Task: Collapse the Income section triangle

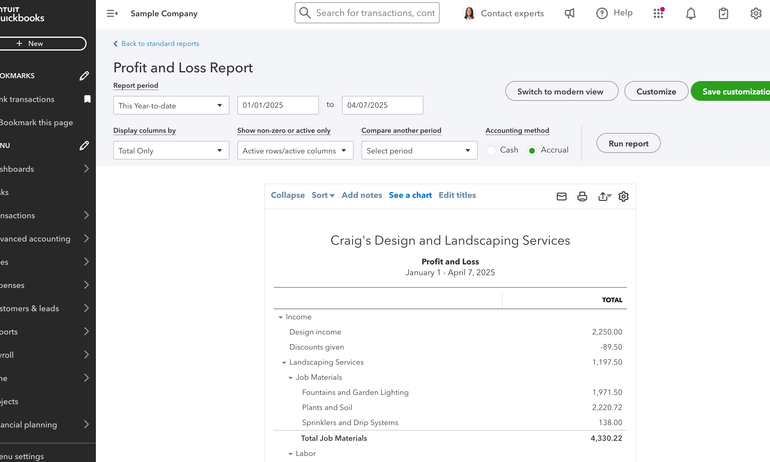Action: [280, 317]
